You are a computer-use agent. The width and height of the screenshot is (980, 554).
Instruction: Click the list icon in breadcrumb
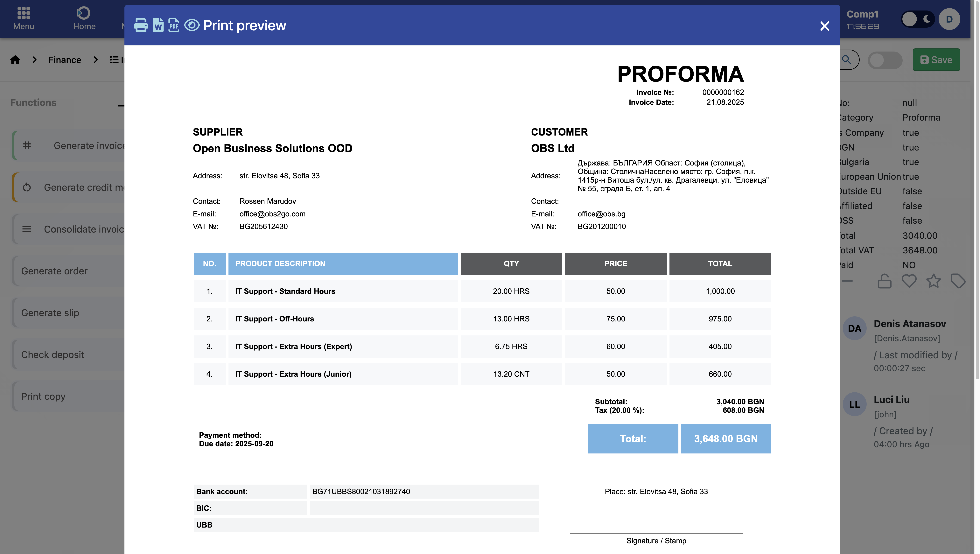[x=114, y=60]
